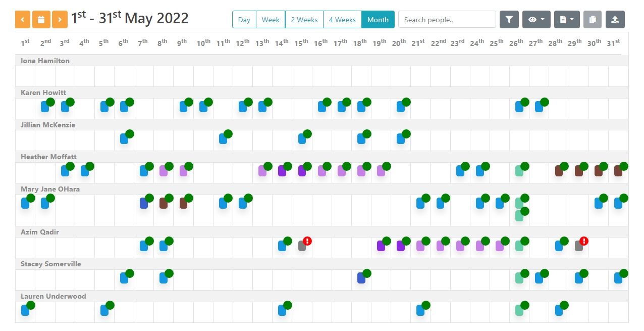Click the empty 1st cell for Iona Hamilton
Image resolution: width=644 pixels, height=331 pixels.
click(25, 76)
